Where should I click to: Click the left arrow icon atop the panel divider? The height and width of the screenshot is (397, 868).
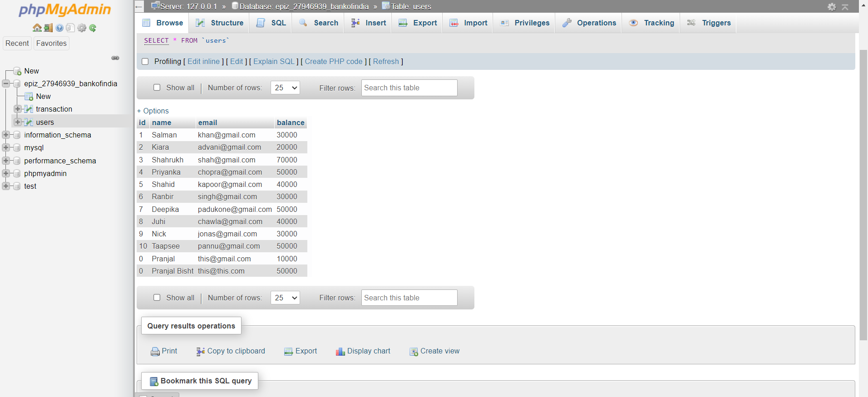click(x=139, y=7)
